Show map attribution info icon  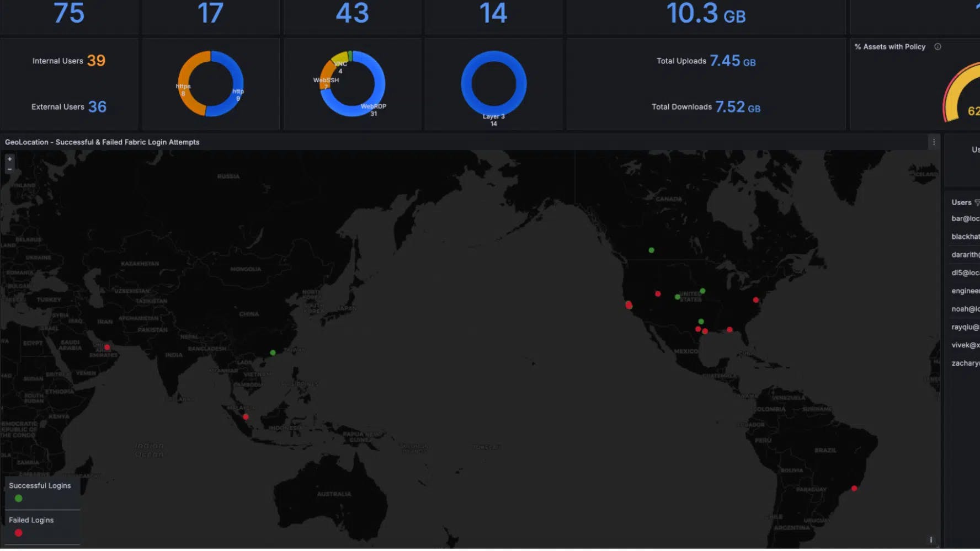pyautogui.click(x=931, y=540)
